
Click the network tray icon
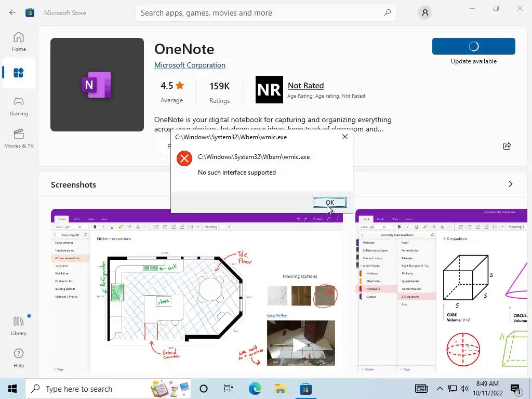(x=453, y=389)
